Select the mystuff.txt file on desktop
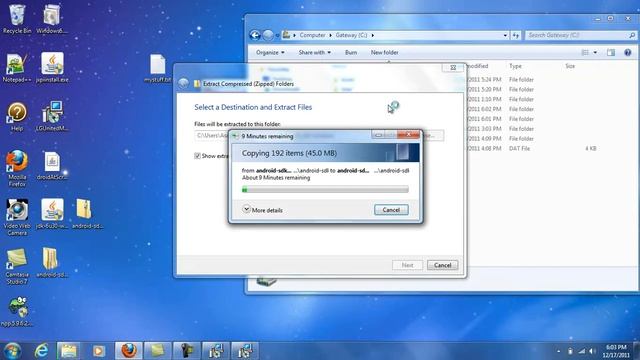Image resolution: width=640 pixels, height=360 pixels. tap(158, 69)
